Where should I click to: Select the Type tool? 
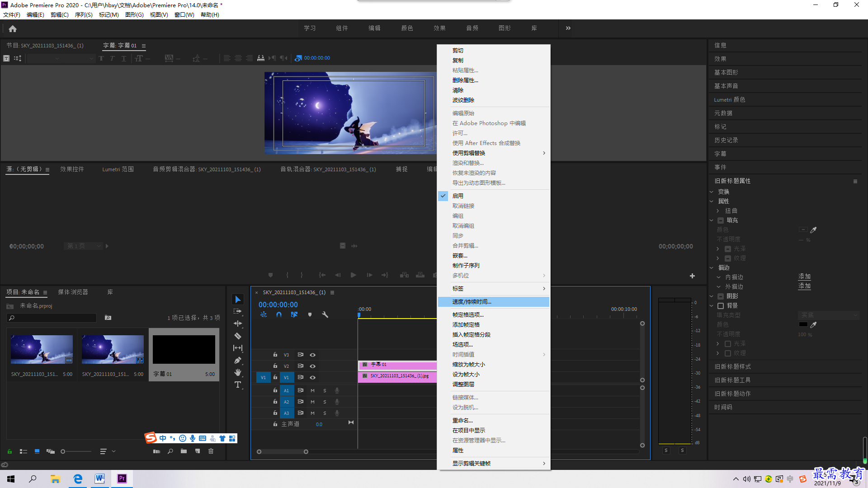pyautogui.click(x=238, y=385)
